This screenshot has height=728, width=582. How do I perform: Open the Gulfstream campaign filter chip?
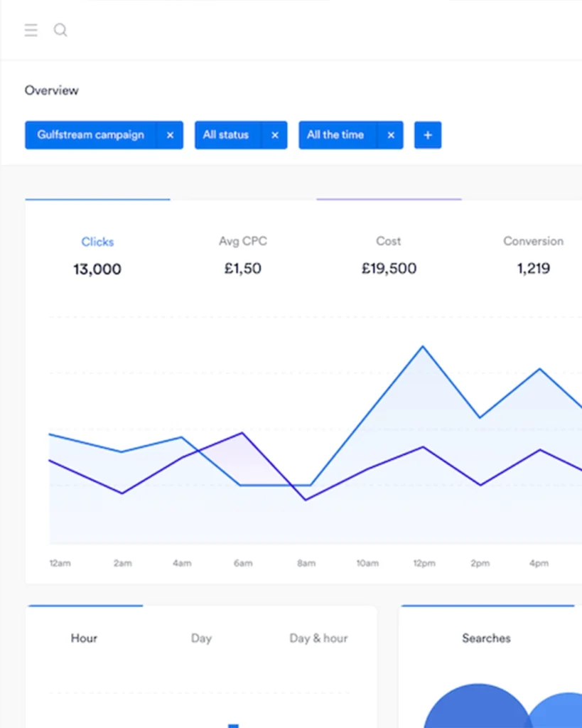90,135
